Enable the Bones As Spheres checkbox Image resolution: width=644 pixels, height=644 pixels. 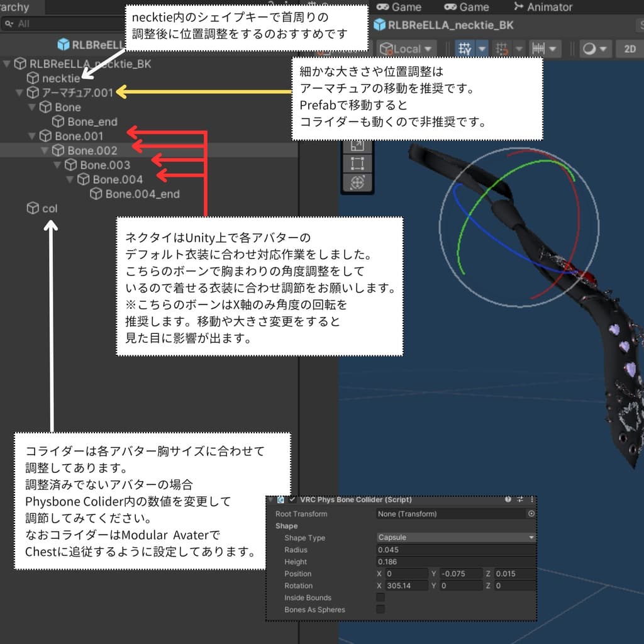pyautogui.click(x=380, y=609)
